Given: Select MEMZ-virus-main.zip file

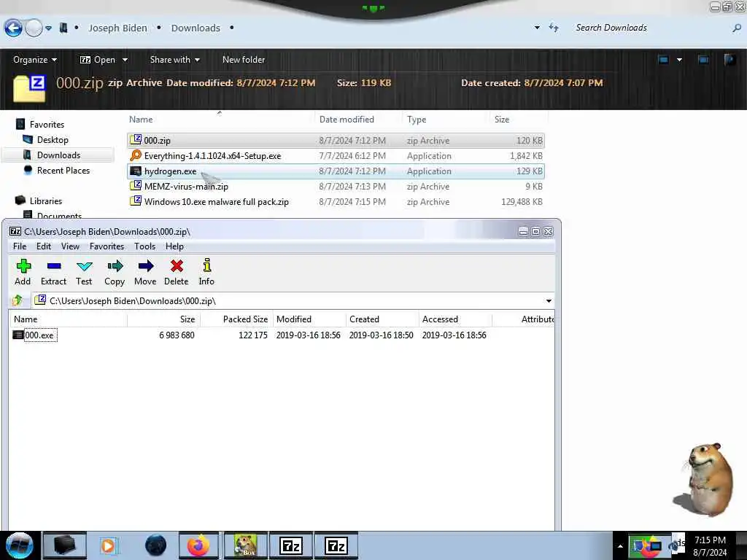Looking at the screenshot, I should point(336,186).
